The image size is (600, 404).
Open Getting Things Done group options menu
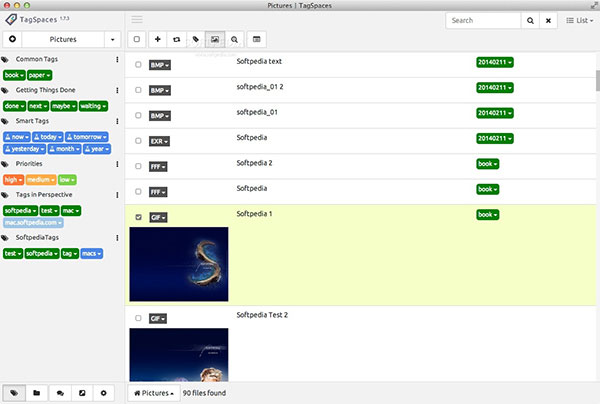(x=117, y=90)
